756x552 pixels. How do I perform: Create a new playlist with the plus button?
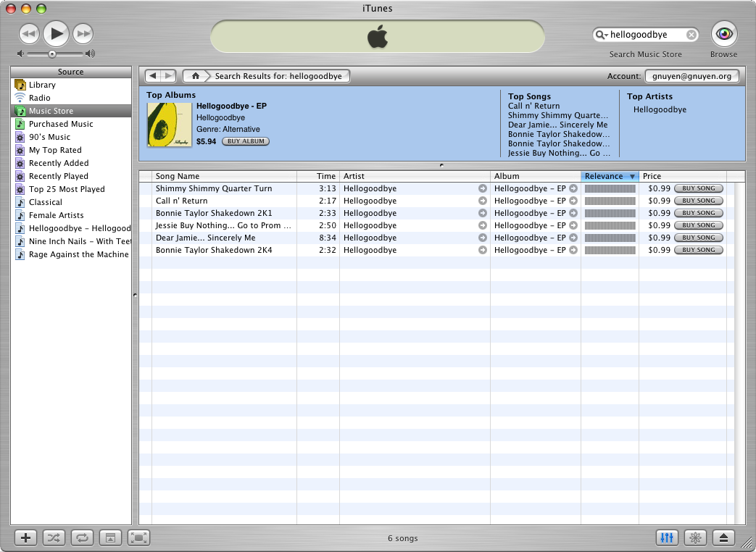tap(26, 538)
